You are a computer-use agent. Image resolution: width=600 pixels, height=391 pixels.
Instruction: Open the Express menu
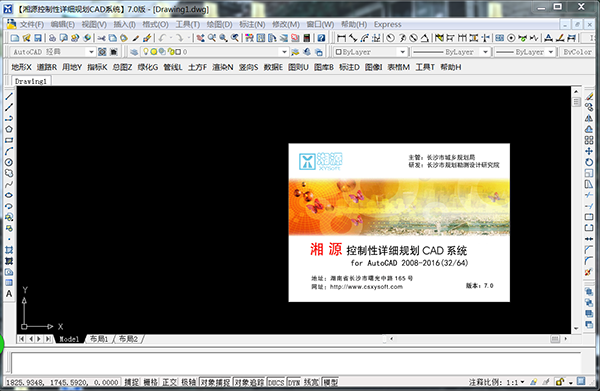coord(388,24)
